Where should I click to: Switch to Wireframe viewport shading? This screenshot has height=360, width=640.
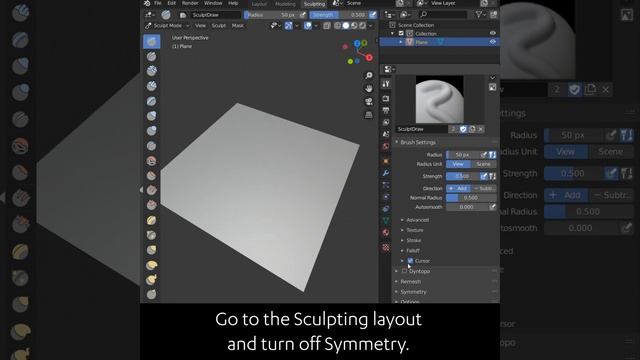(x=338, y=26)
